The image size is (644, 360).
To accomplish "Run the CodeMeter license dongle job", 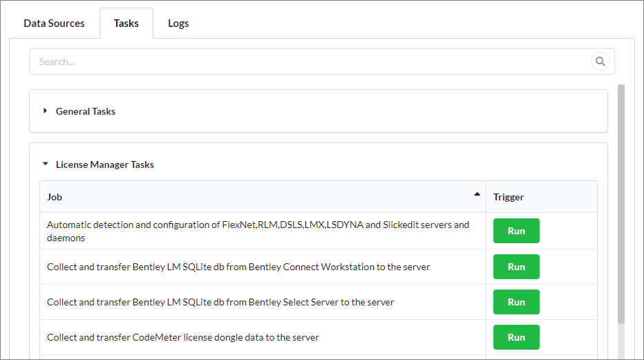I will (516, 337).
